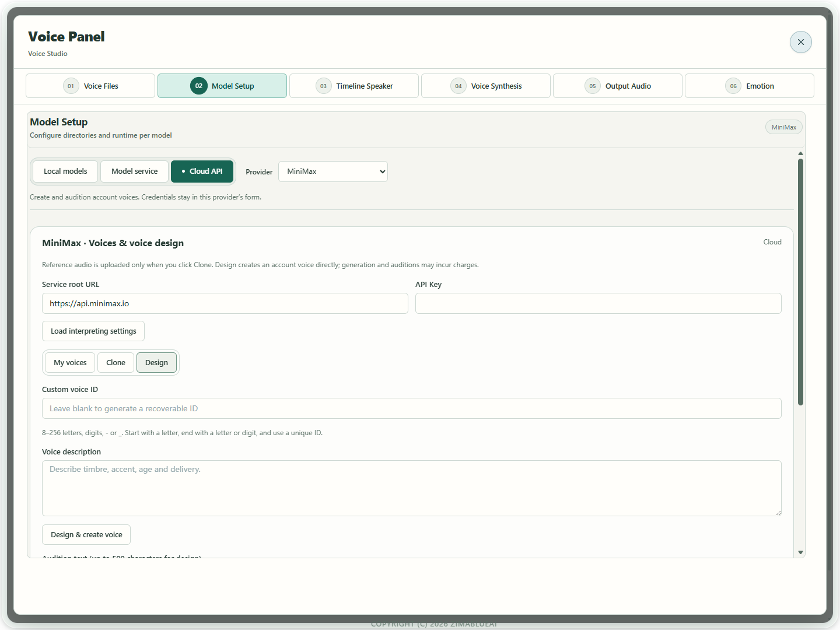The width and height of the screenshot is (840, 630).
Task: Switch to the Model Setup tab
Action: [x=222, y=86]
